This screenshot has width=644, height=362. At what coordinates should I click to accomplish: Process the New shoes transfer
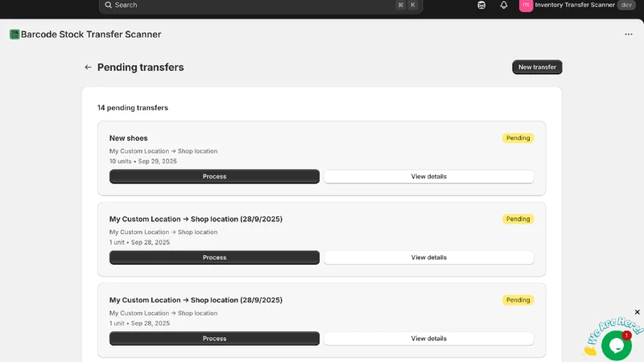click(x=214, y=176)
